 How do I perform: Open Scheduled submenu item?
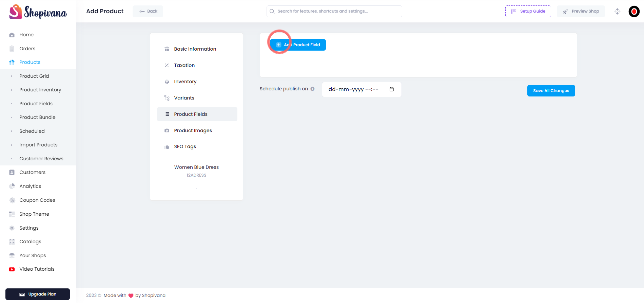(32, 131)
